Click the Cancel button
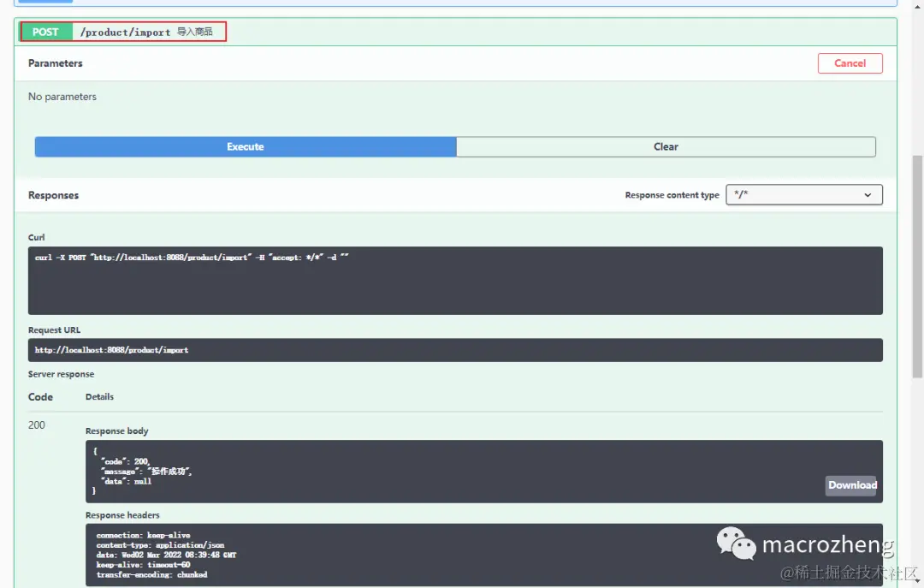924x588 pixels. coord(850,62)
